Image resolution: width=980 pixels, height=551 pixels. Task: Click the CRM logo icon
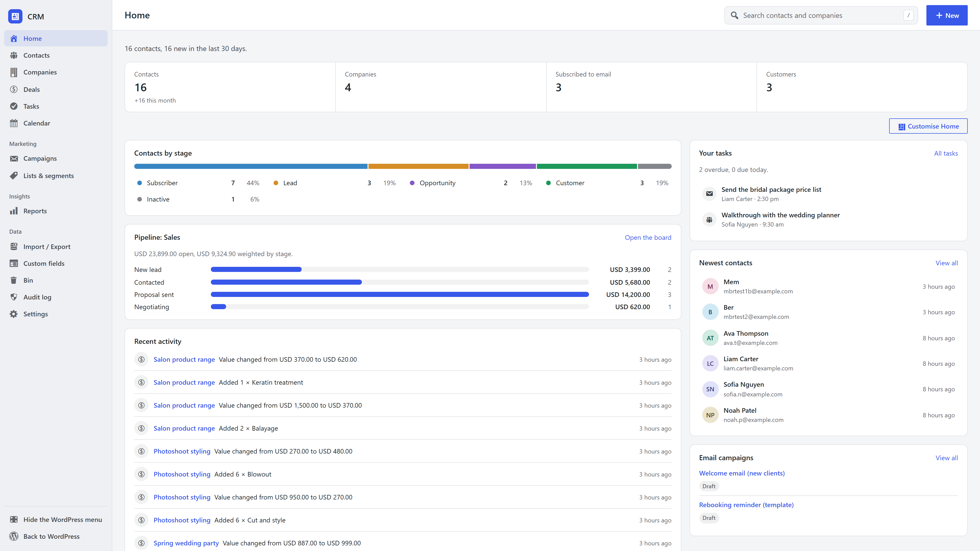(x=15, y=16)
